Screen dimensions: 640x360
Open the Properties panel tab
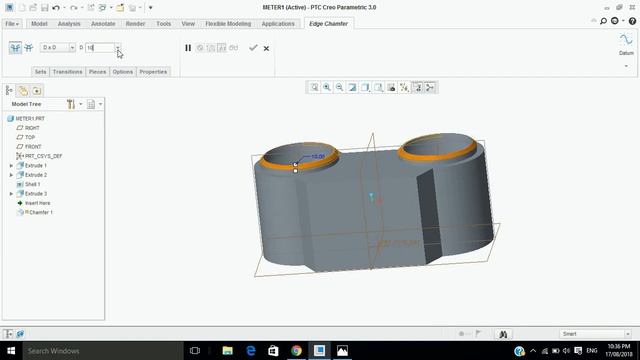[x=153, y=72]
